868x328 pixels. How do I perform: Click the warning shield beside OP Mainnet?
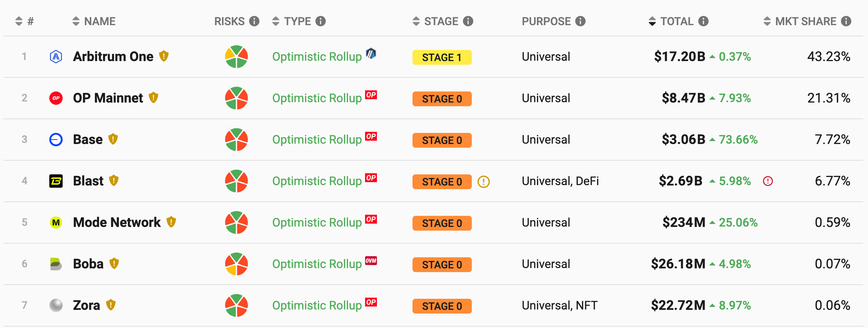[x=153, y=98]
